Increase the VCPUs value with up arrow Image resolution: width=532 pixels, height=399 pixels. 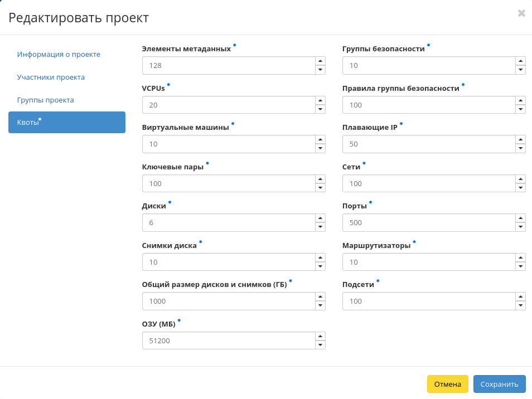320,100
